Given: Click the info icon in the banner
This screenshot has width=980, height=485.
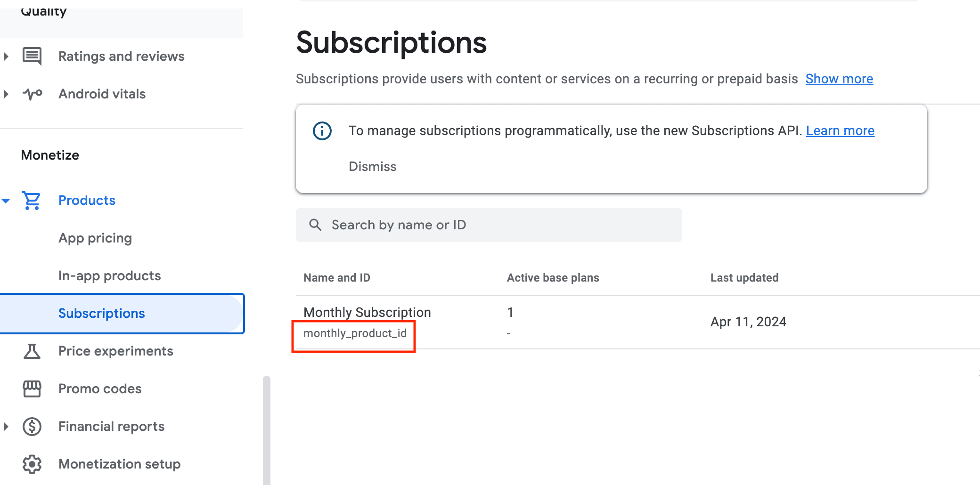Looking at the screenshot, I should 322,130.
